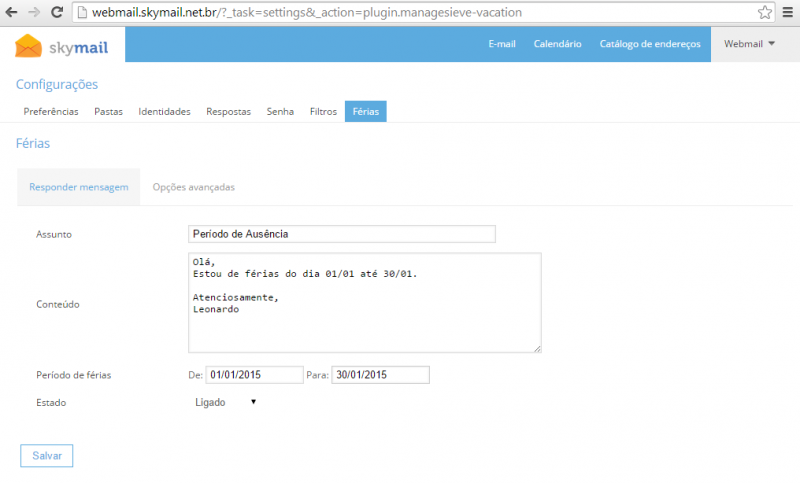Grab the Conteúdo textarea resize handle
The width and height of the screenshot is (800, 483).
coord(537,349)
